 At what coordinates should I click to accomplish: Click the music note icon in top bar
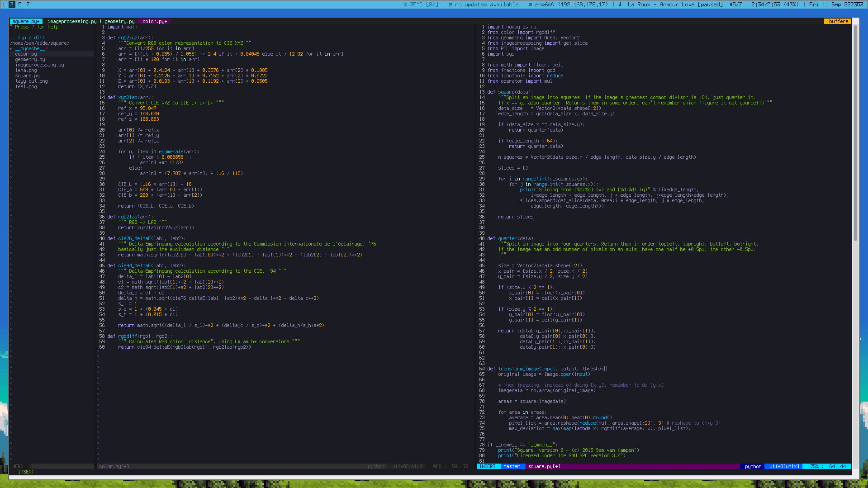coord(620,5)
